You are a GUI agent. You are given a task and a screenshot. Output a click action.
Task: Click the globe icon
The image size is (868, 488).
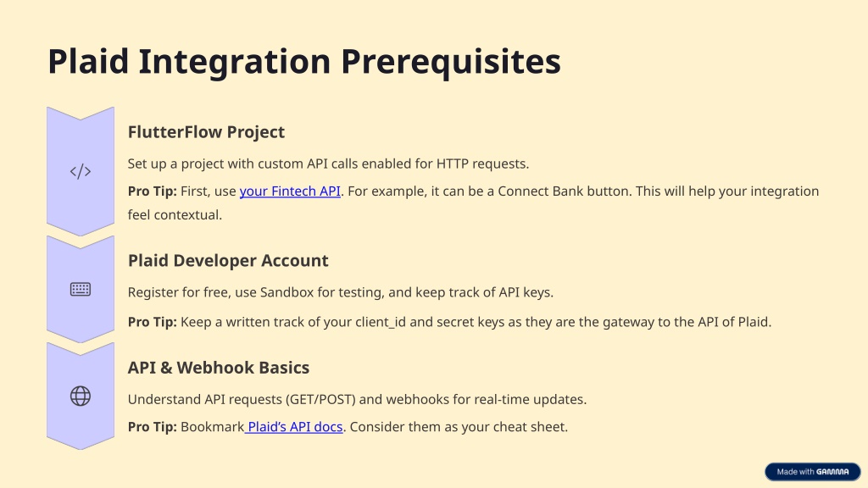(81, 396)
